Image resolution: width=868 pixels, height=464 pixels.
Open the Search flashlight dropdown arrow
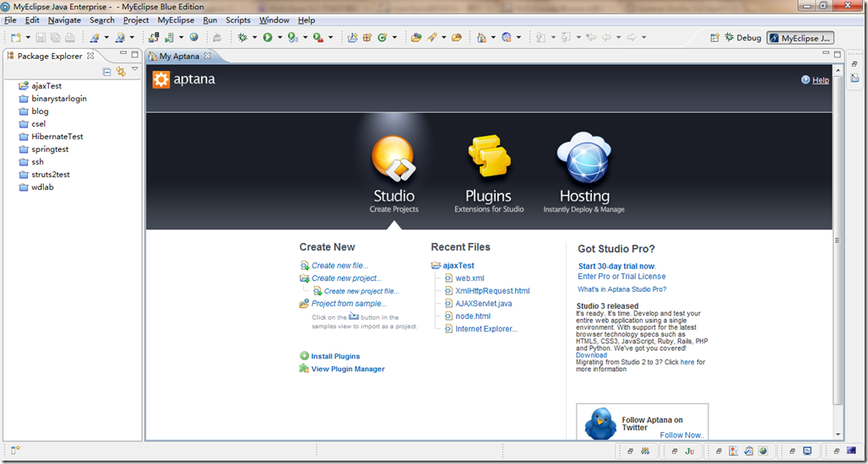point(443,38)
